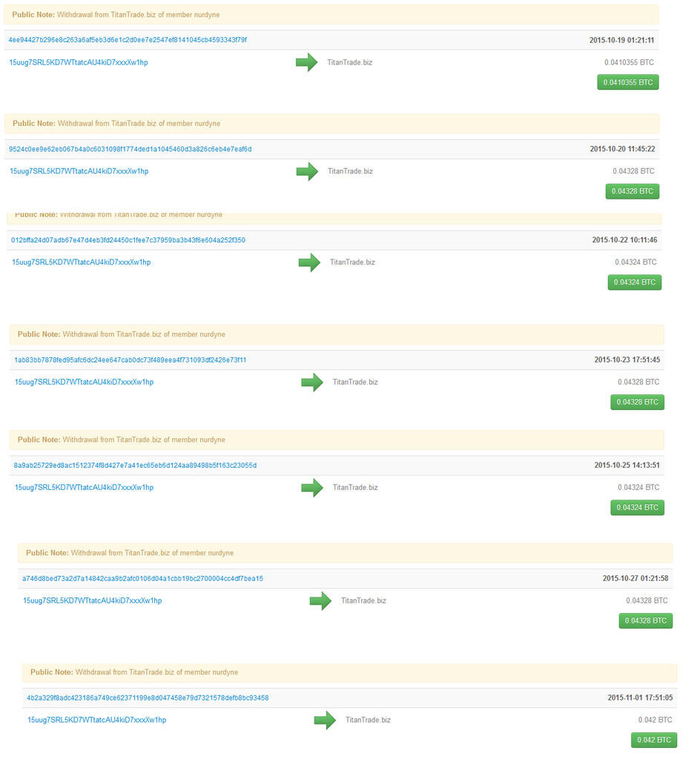Click green arrow in 2015-11-01 transaction
The height and width of the screenshot is (759, 700).
(x=325, y=720)
